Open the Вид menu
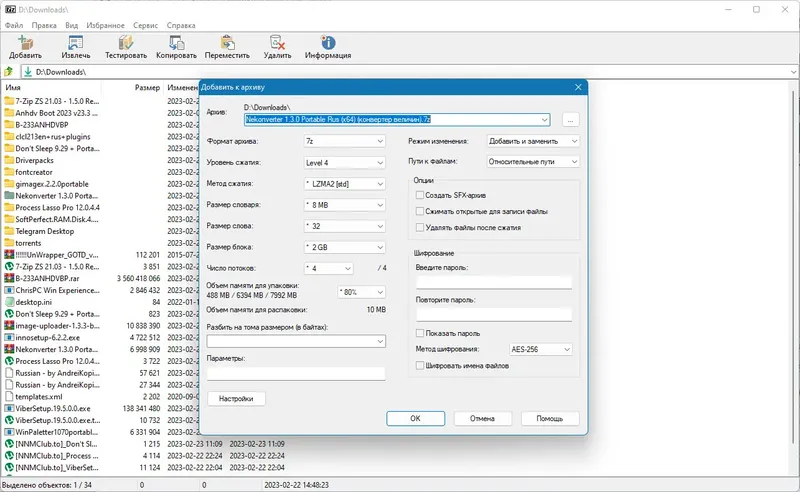 pyautogui.click(x=71, y=25)
